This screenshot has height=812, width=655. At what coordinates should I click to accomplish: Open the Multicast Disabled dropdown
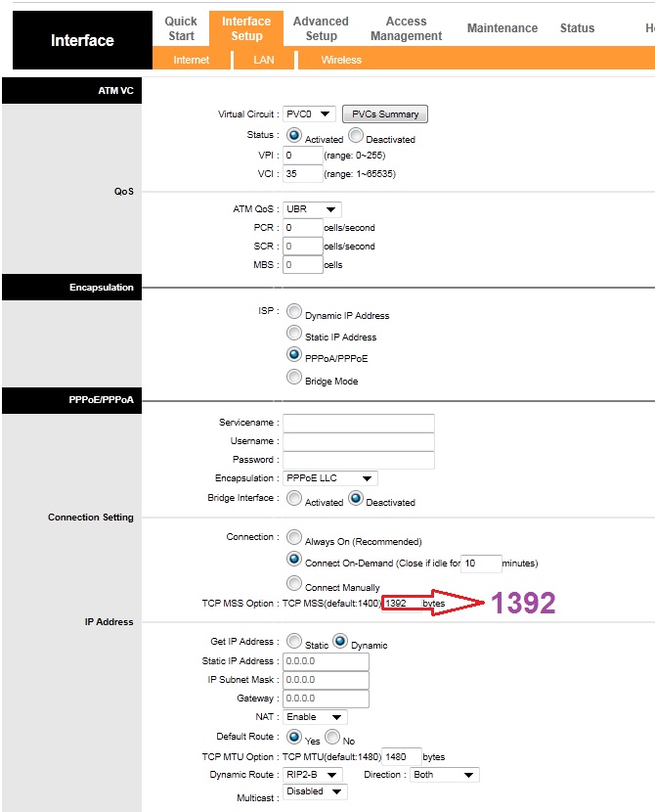(315, 791)
